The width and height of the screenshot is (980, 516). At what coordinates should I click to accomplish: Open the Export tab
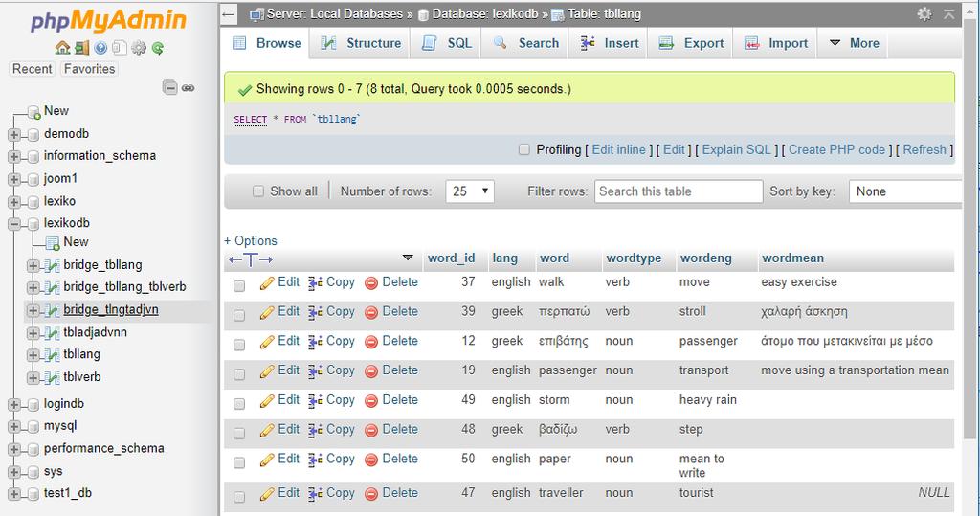pos(691,43)
